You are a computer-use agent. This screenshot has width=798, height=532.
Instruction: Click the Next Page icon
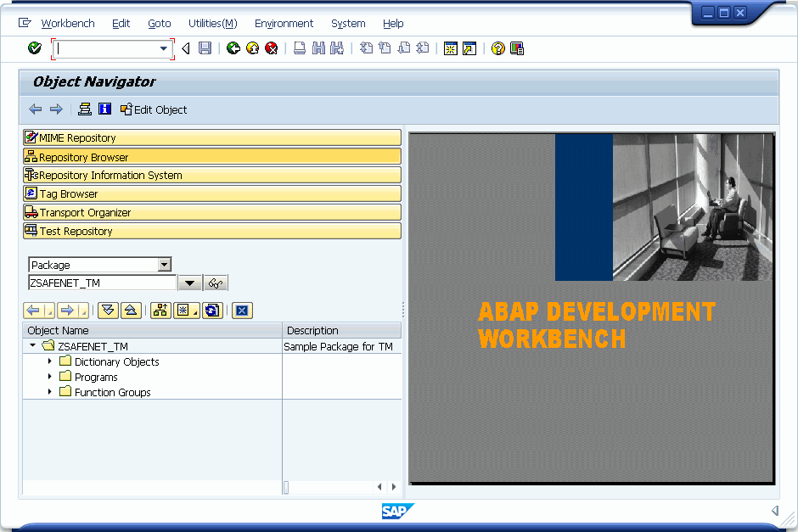click(x=403, y=48)
